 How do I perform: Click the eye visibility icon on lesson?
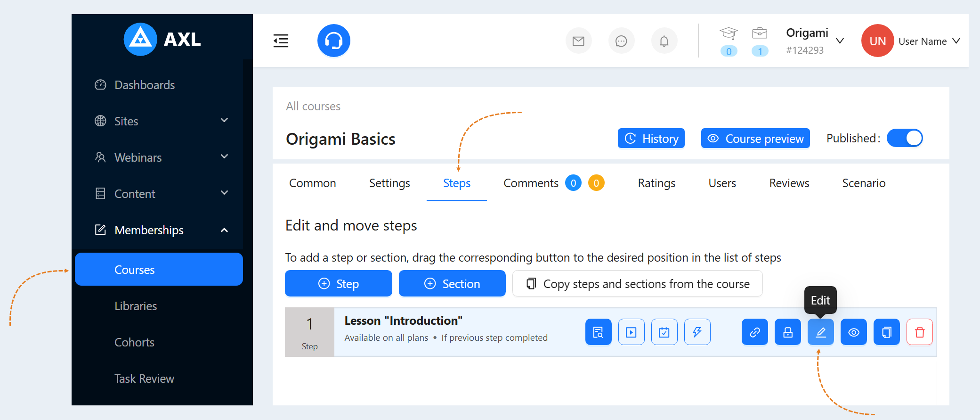coord(853,332)
